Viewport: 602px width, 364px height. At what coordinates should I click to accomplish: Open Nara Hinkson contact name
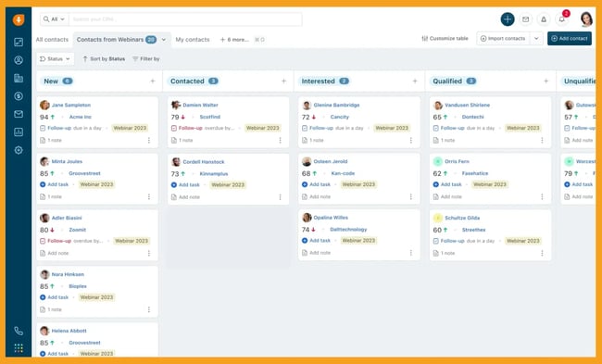coord(68,274)
